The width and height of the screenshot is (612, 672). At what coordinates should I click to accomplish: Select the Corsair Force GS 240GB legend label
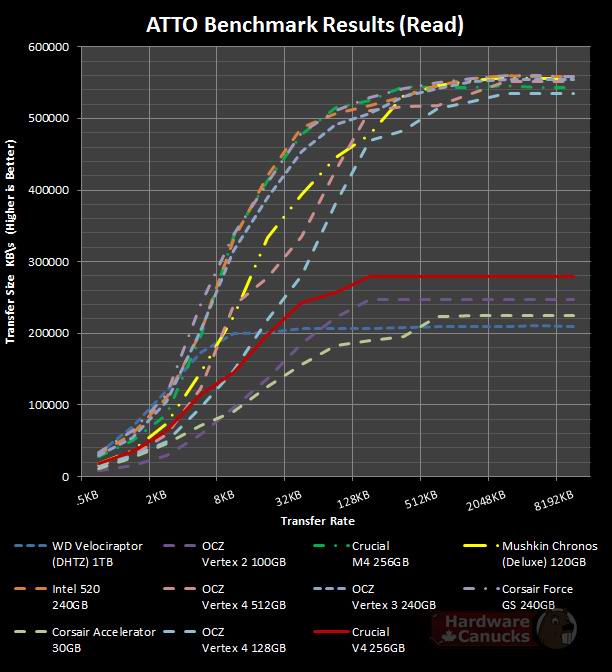click(543, 596)
